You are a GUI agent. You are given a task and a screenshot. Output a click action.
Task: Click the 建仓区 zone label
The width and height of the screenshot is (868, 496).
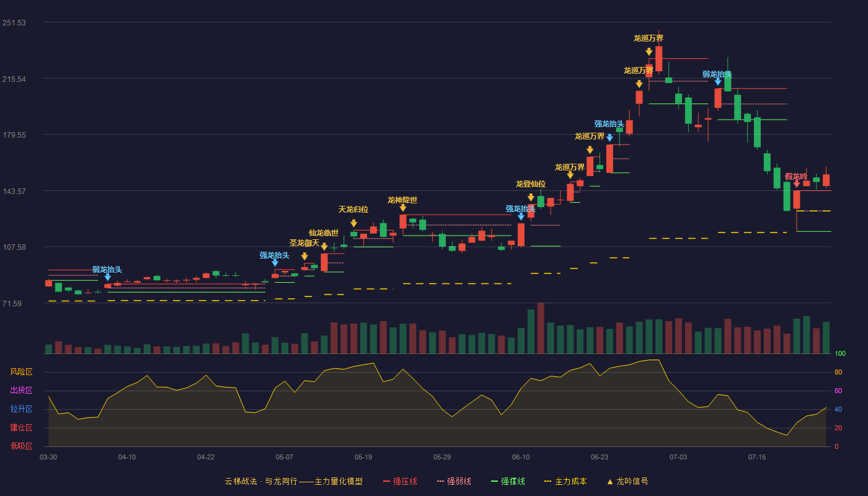22,428
